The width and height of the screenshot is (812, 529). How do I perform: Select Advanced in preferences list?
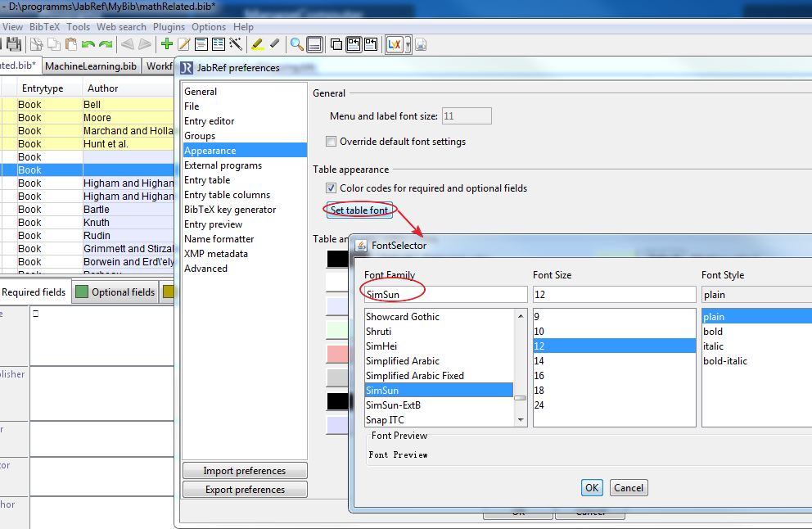245,269
